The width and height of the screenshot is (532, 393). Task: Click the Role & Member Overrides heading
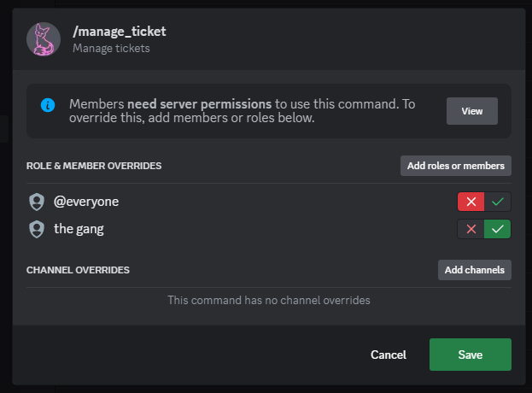(94, 166)
